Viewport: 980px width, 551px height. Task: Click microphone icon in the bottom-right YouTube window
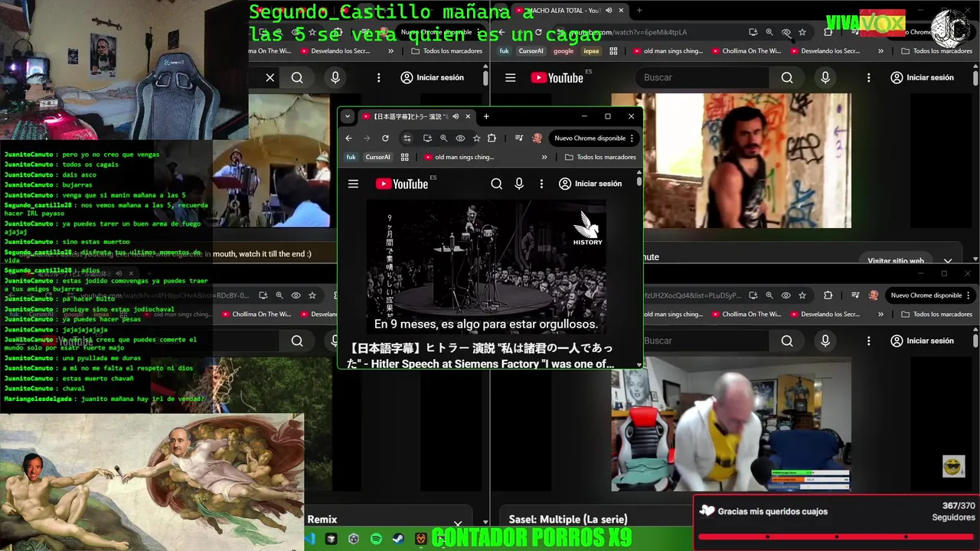(x=825, y=341)
